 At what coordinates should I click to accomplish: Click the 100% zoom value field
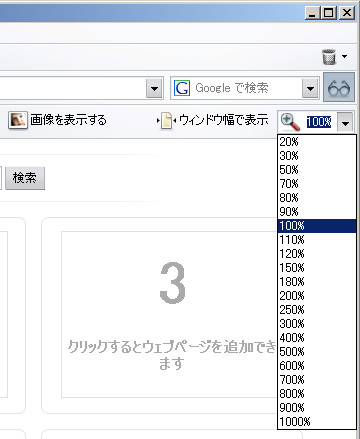tap(319, 122)
